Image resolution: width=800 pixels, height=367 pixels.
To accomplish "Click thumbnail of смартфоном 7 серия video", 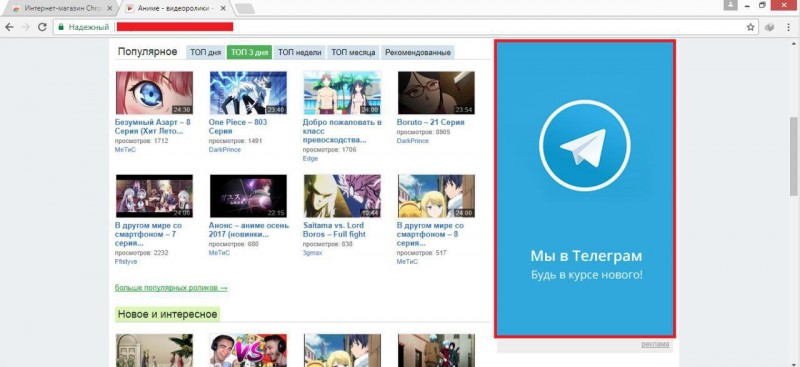I will pos(154,196).
